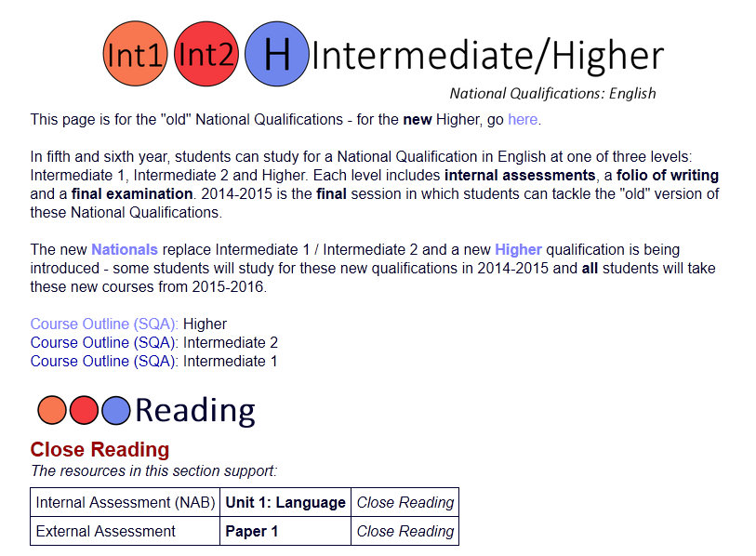
Task: Click the red Int2 circle badge
Action: click(x=206, y=54)
